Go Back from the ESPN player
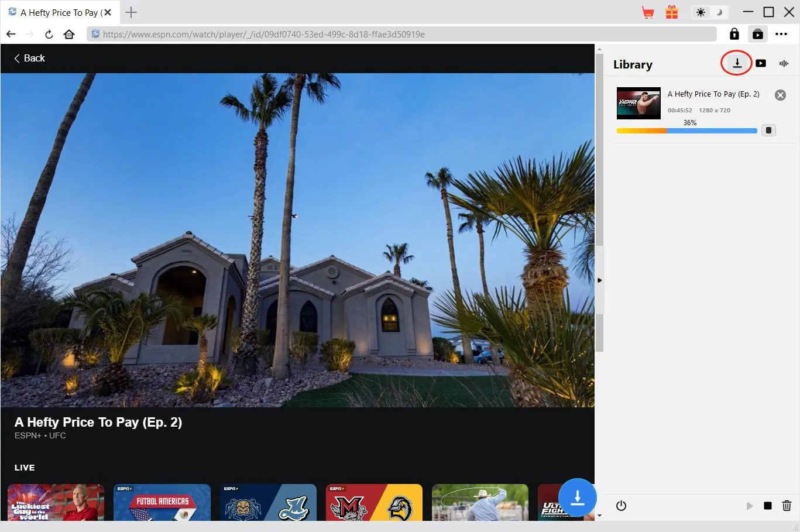This screenshot has width=800, height=532. (29, 58)
